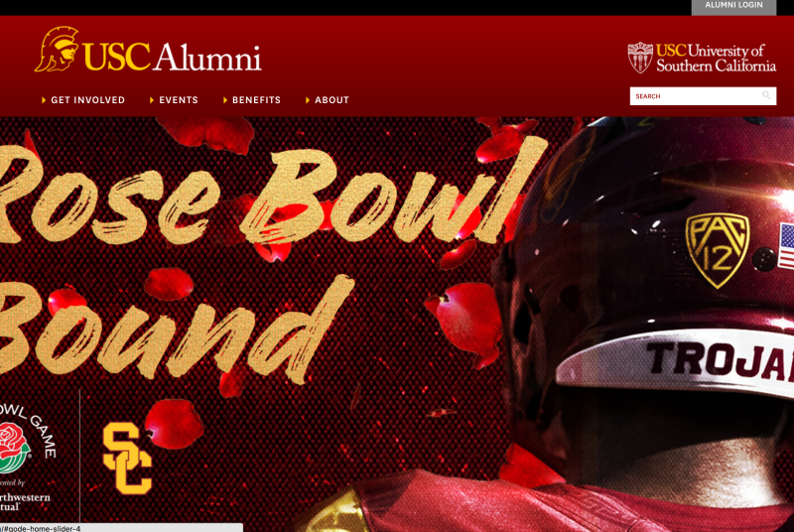Expand the arrow beside Benefits
This screenshot has width=794, height=532.
point(225,100)
